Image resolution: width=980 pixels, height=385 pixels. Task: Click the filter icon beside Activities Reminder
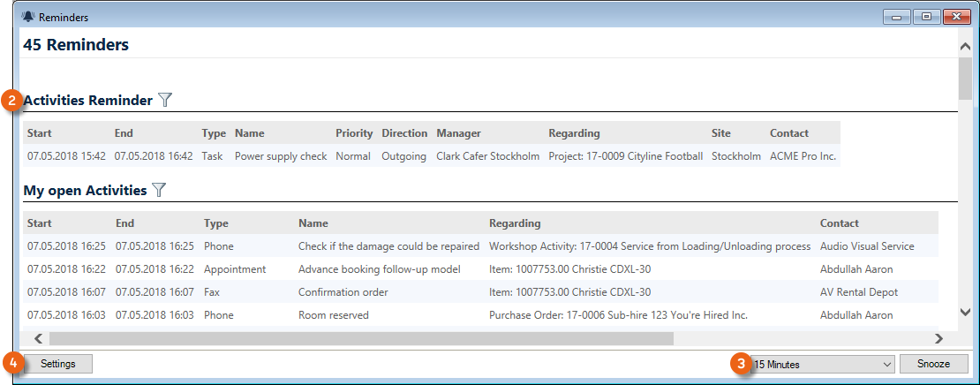(165, 101)
